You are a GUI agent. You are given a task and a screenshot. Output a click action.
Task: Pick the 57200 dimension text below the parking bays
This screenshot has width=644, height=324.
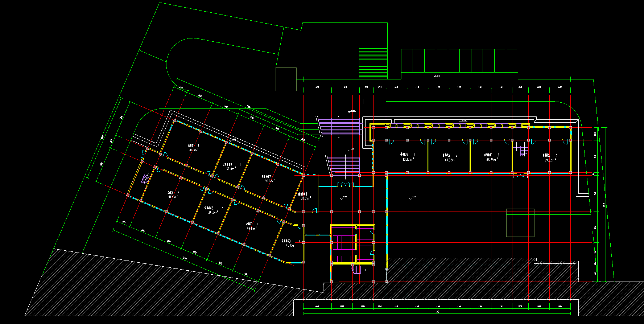437,76
